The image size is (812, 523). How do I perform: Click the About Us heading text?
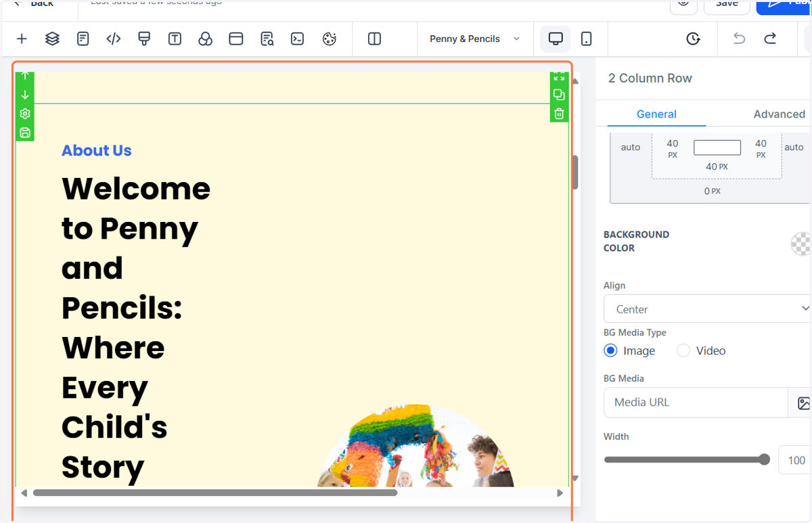coord(97,150)
